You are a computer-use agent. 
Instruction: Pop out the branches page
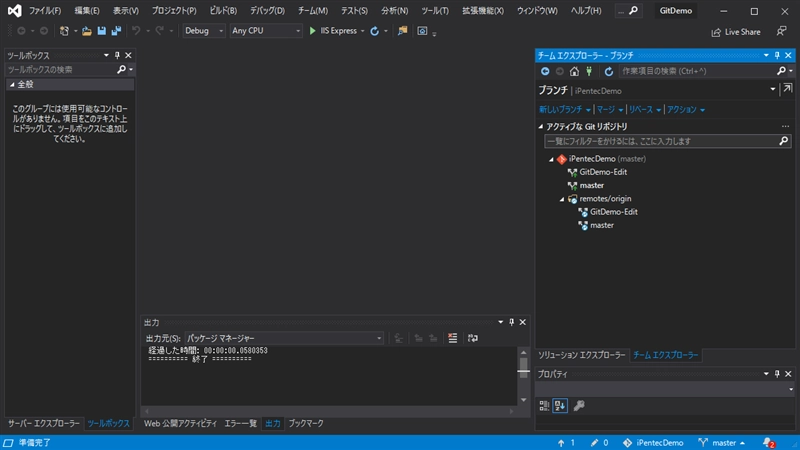[788, 89]
